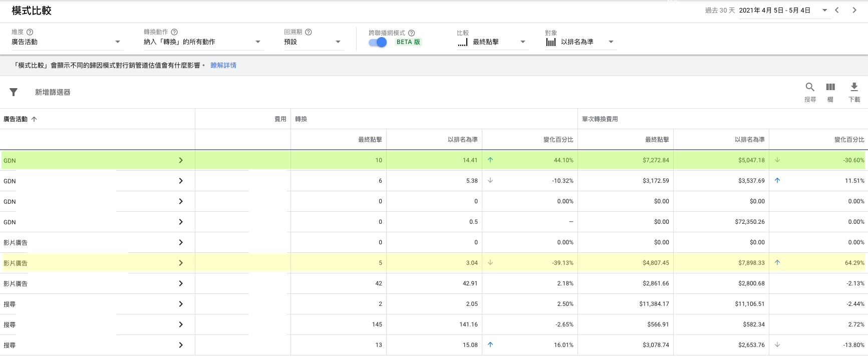Screen dimensions: 868x358
Task: Open the columns (欄) icon
Action: (830, 87)
